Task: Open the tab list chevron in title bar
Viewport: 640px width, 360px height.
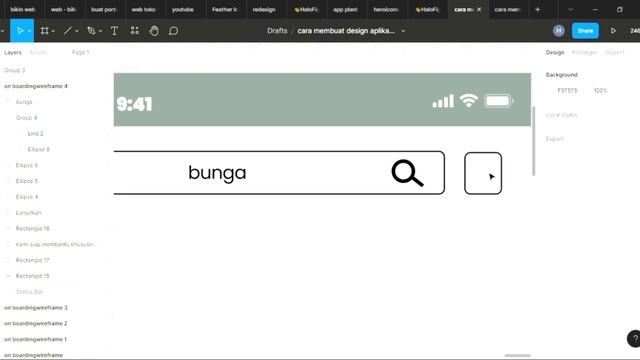Action: tap(570, 9)
